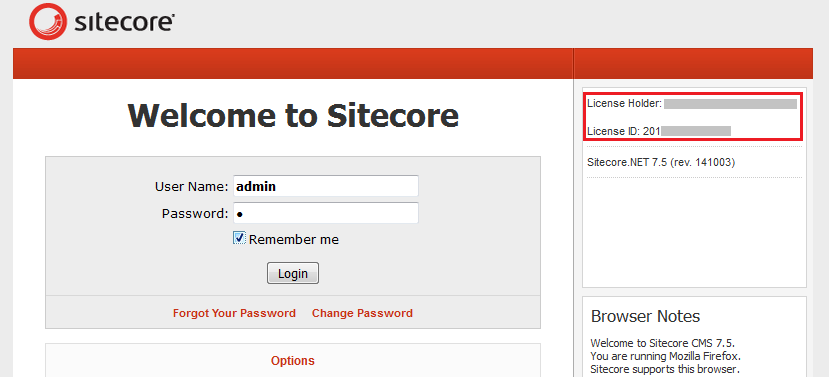Screen dimensions: 829x377
Task: Click the User Name label
Action: pos(191,186)
